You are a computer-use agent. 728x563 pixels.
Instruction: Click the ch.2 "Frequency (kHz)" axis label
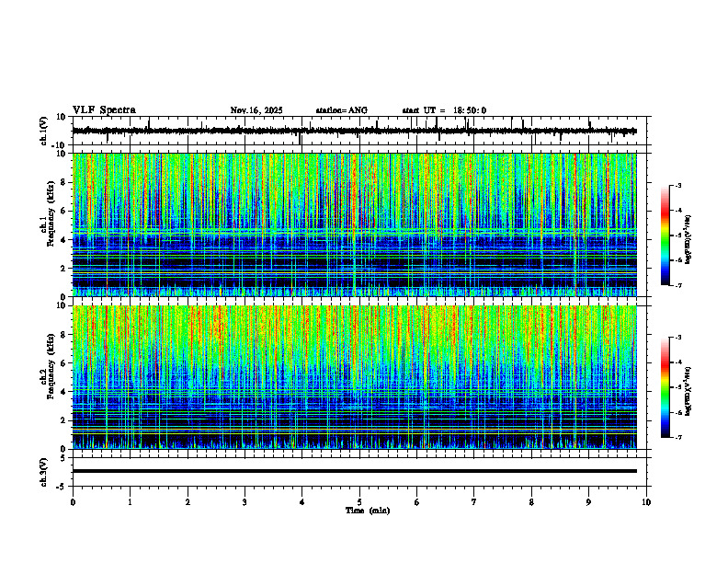[x=51, y=366]
